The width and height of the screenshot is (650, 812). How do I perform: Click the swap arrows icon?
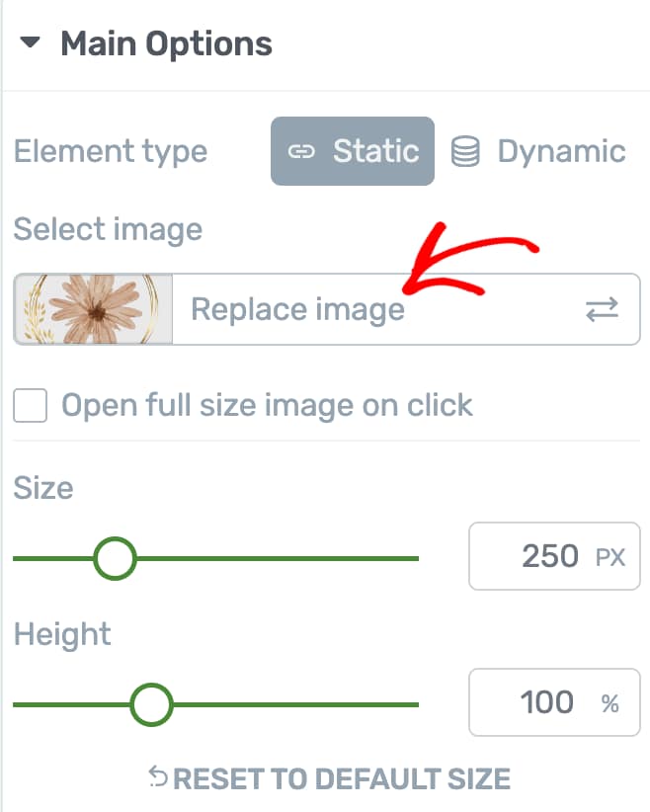(x=602, y=310)
